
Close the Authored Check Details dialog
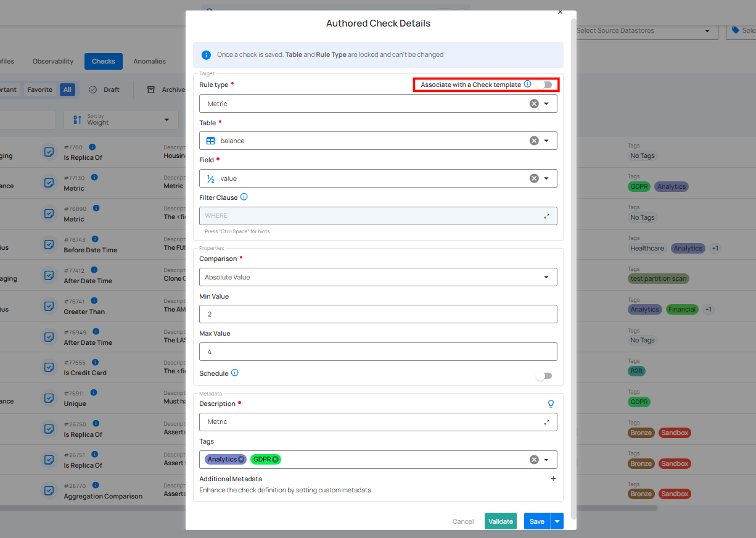click(x=560, y=12)
